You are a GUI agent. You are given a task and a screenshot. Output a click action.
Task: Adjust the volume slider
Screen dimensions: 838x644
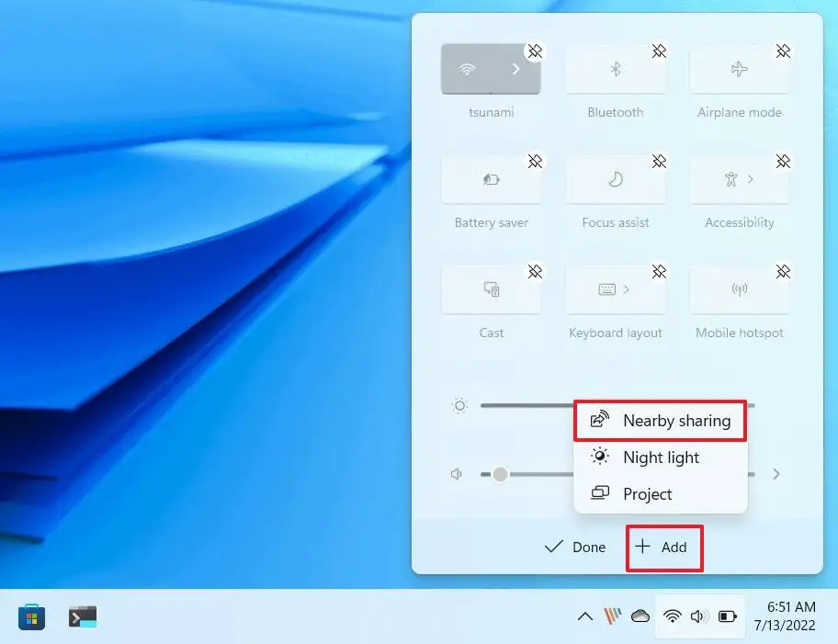pos(501,474)
